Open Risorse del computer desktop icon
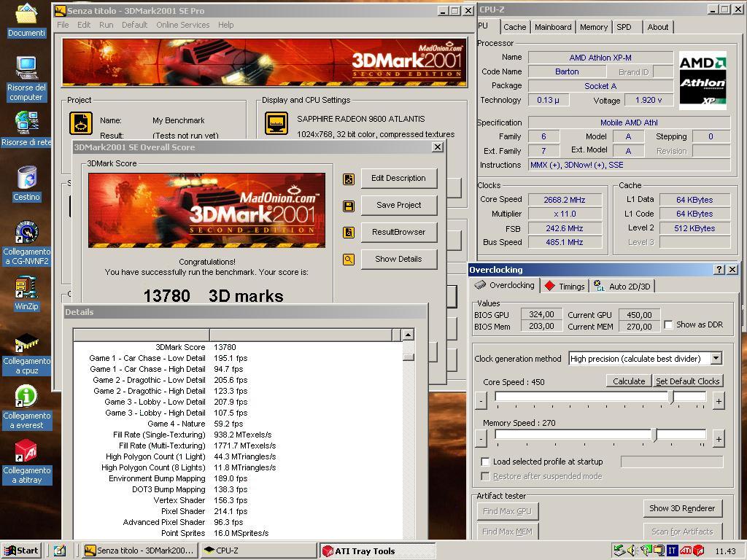Image resolution: width=747 pixels, height=560 pixels. (x=26, y=68)
